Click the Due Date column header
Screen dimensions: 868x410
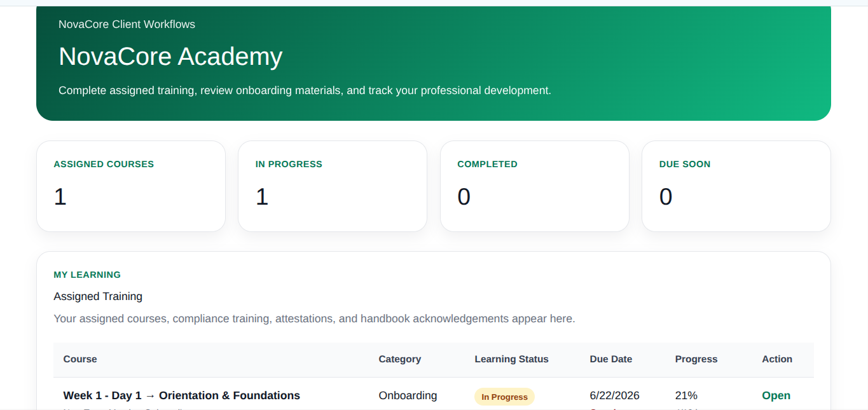(x=610, y=359)
